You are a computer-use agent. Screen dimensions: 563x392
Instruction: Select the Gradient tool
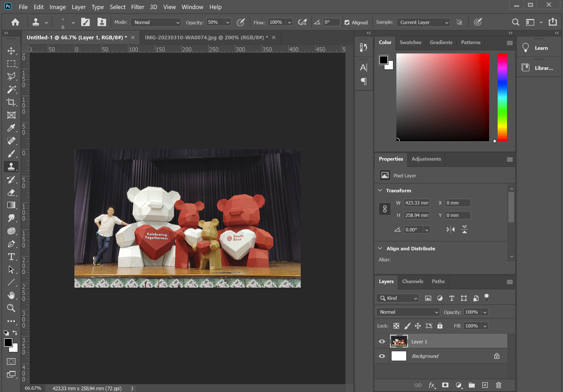[x=11, y=205]
